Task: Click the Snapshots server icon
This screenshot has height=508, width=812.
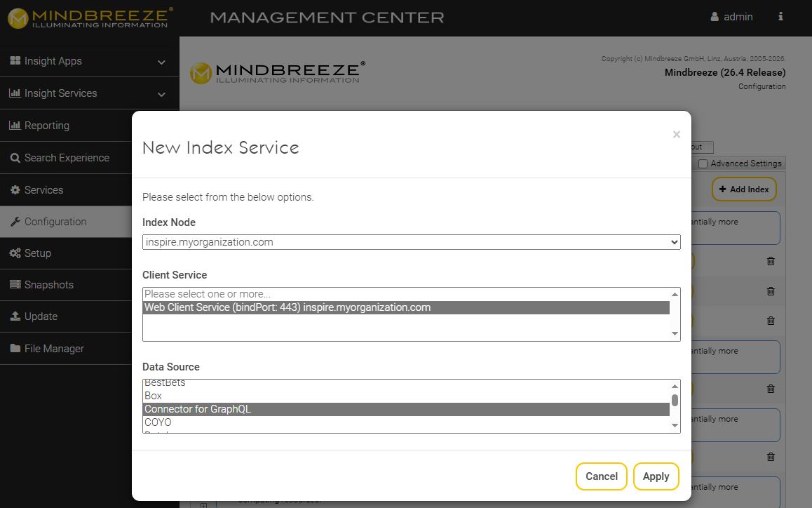Action: 15,285
